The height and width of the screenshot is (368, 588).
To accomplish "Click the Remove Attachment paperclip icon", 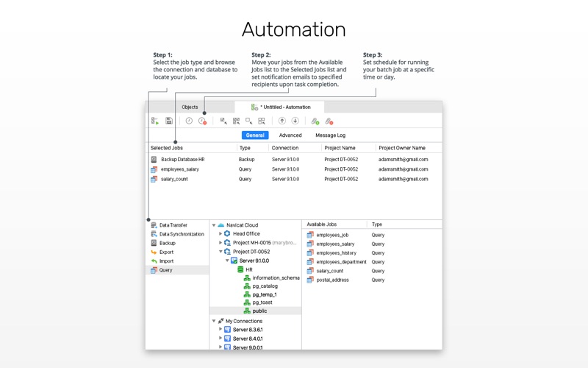I will click(x=329, y=121).
